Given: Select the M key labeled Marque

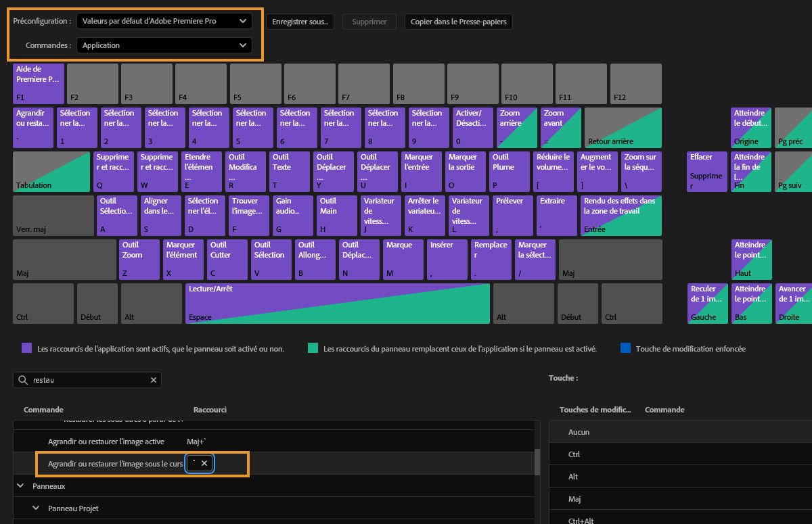Looking at the screenshot, I should [x=403, y=259].
